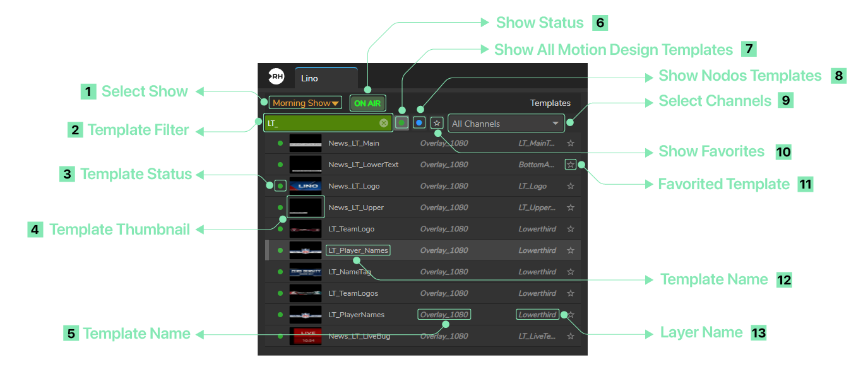Clear the LT_ template filter text
868x379 pixels.
tap(383, 124)
